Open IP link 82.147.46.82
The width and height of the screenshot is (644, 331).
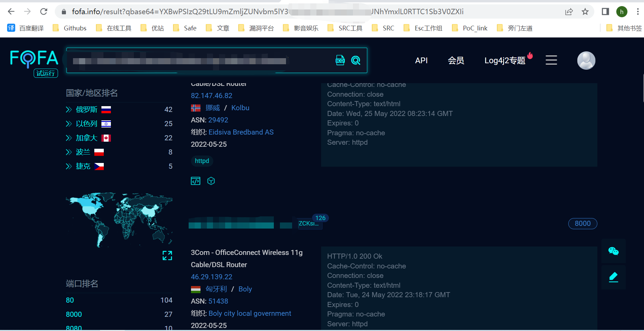[212, 96]
